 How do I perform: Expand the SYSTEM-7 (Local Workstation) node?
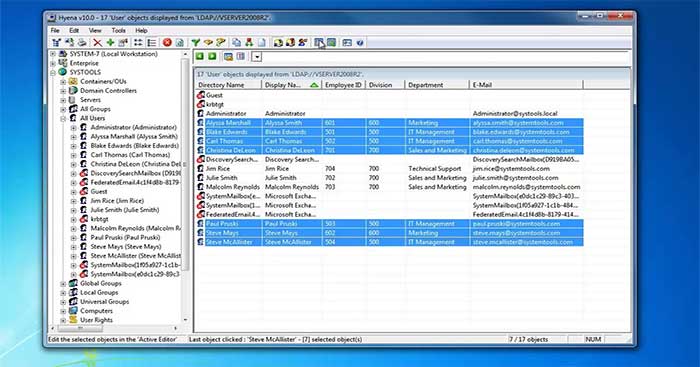point(53,54)
